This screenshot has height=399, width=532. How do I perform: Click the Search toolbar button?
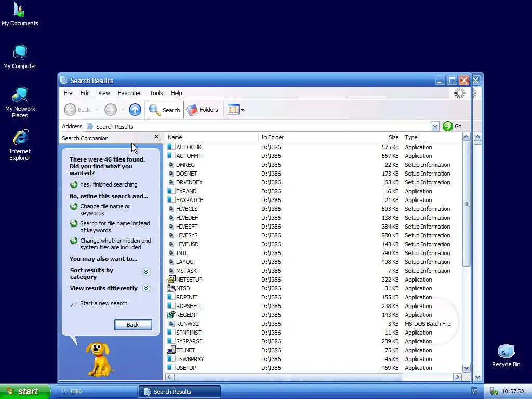coord(165,110)
